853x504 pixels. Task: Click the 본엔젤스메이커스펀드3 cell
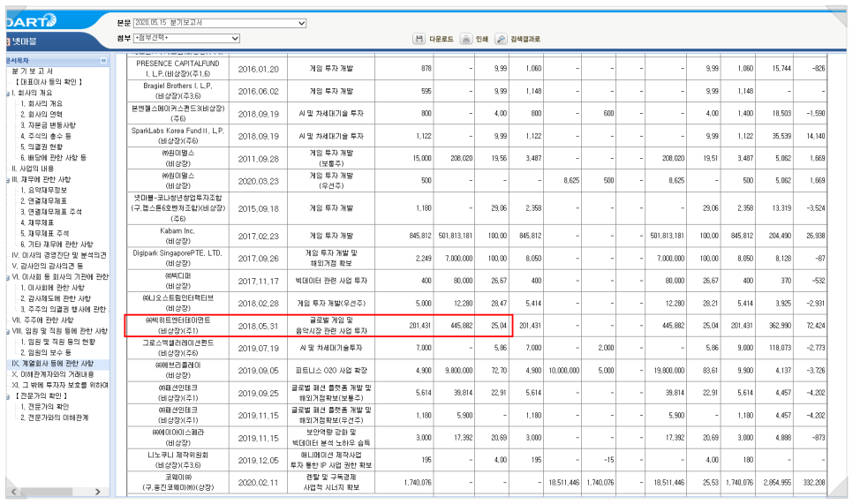click(x=177, y=113)
